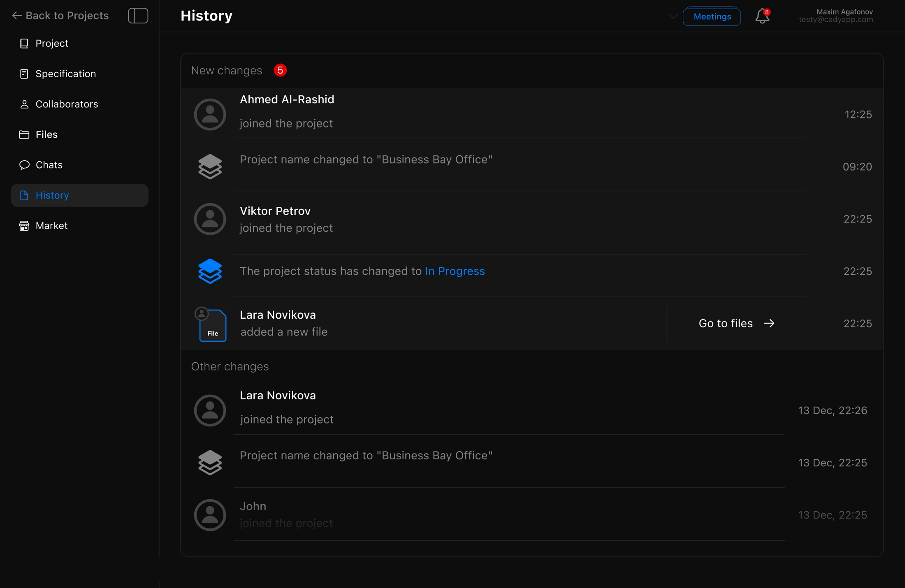Expand the chevron dropdown beside Meetings
The width and height of the screenshot is (905, 588).
point(673,17)
